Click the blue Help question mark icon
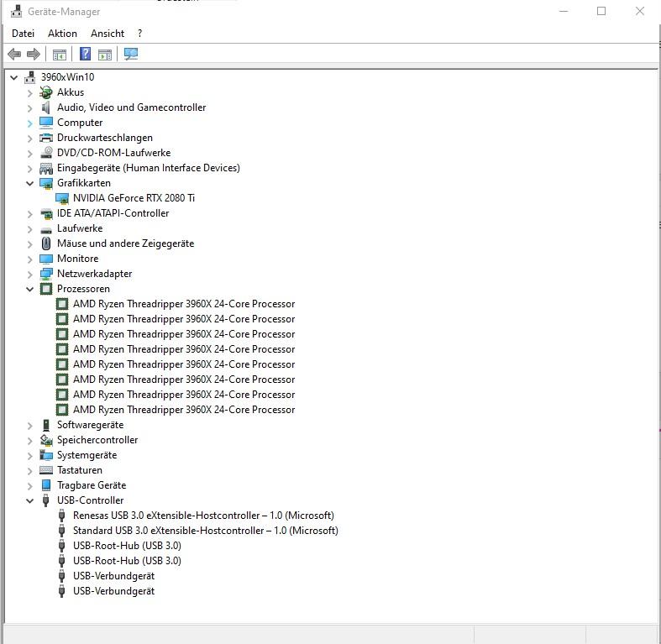Image resolution: width=661 pixels, height=644 pixels. point(85,54)
